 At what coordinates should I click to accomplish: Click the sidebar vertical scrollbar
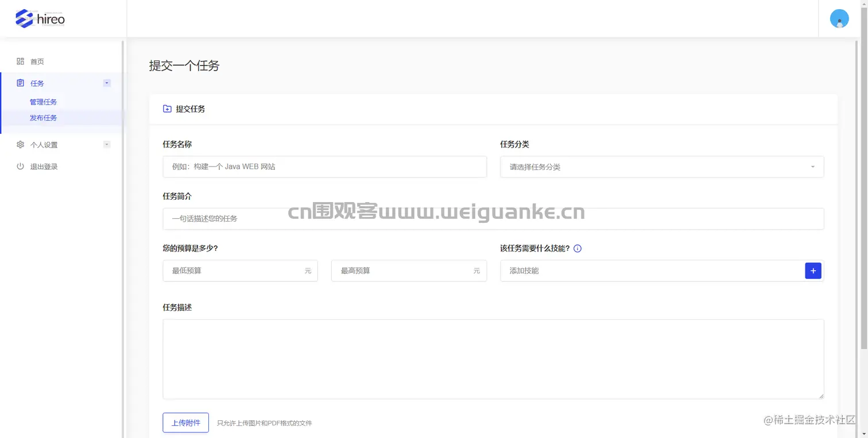(x=123, y=239)
